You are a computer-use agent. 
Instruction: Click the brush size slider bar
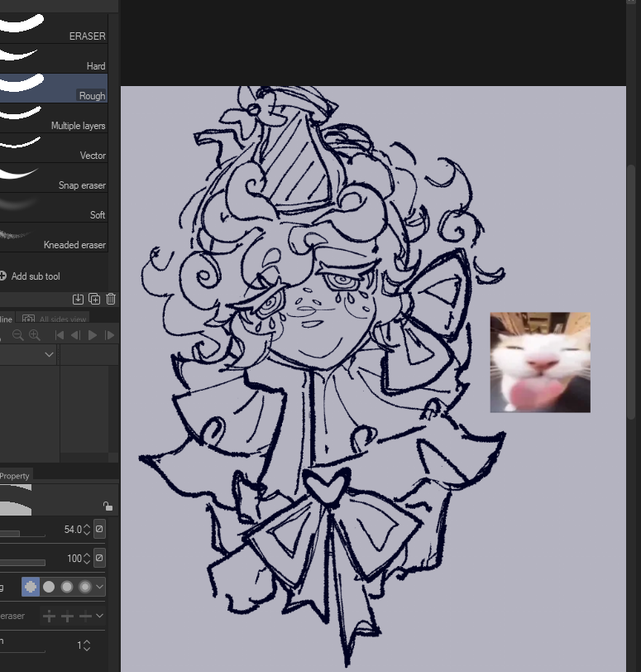22,534
